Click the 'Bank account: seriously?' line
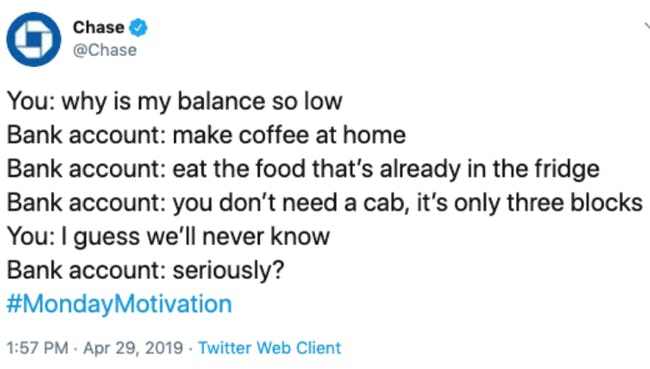 pos(146,270)
